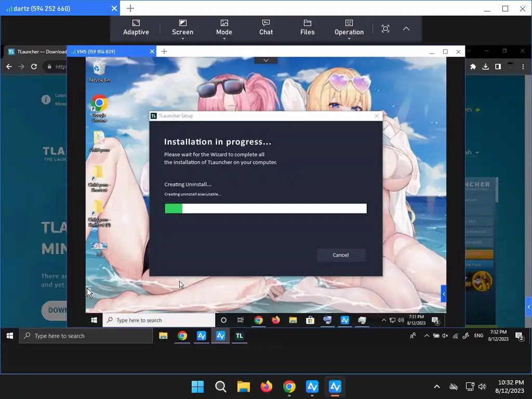Open Start menu on dartz taskbar
Screen dimensions: 532x399
10,336
